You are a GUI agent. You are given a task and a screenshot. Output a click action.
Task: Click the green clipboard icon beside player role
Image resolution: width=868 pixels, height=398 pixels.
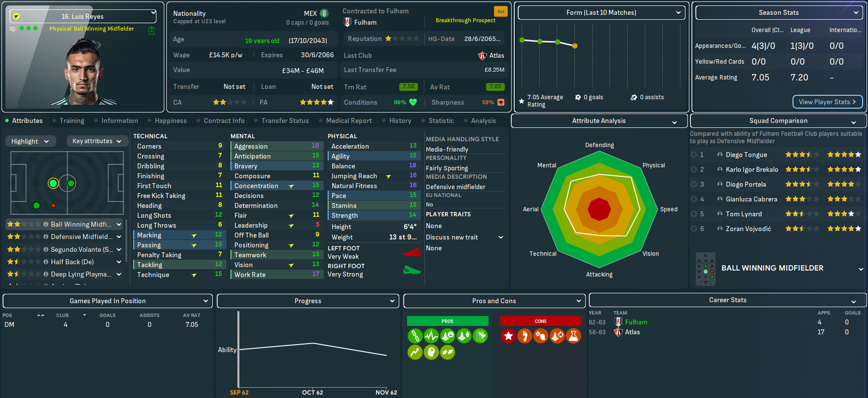coord(151,31)
